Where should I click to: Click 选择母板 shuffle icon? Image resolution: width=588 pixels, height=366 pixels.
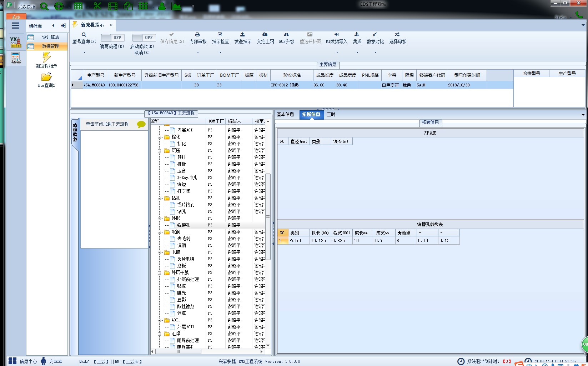click(x=397, y=35)
